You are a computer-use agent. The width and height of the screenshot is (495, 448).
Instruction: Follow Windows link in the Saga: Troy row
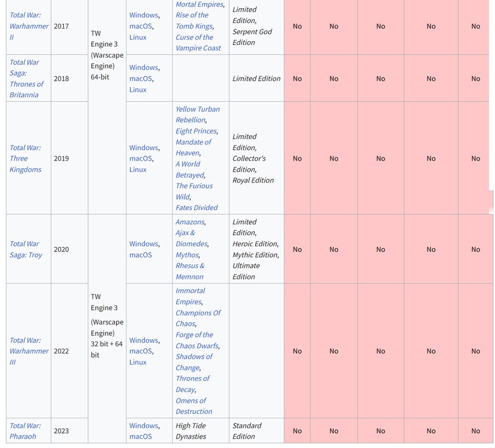point(144,244)
